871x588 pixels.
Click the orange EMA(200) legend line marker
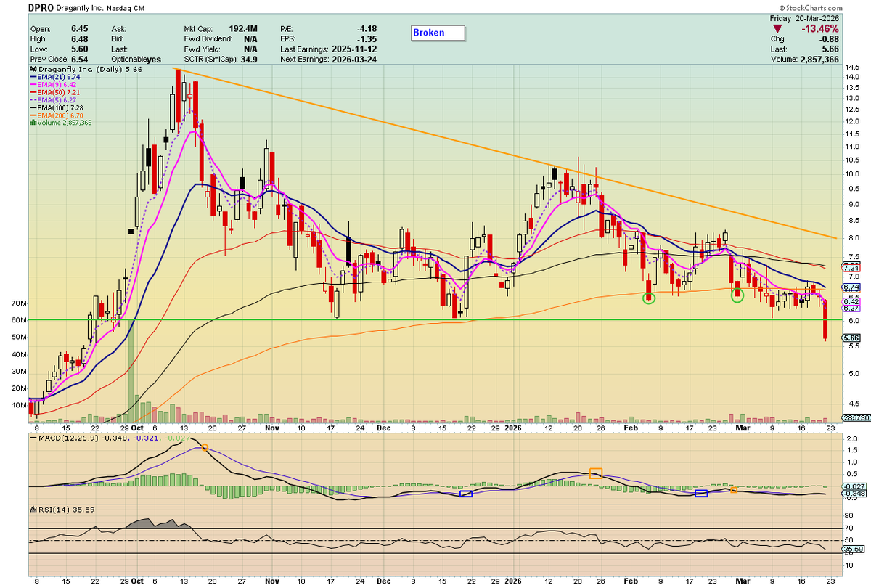[33, 115]
